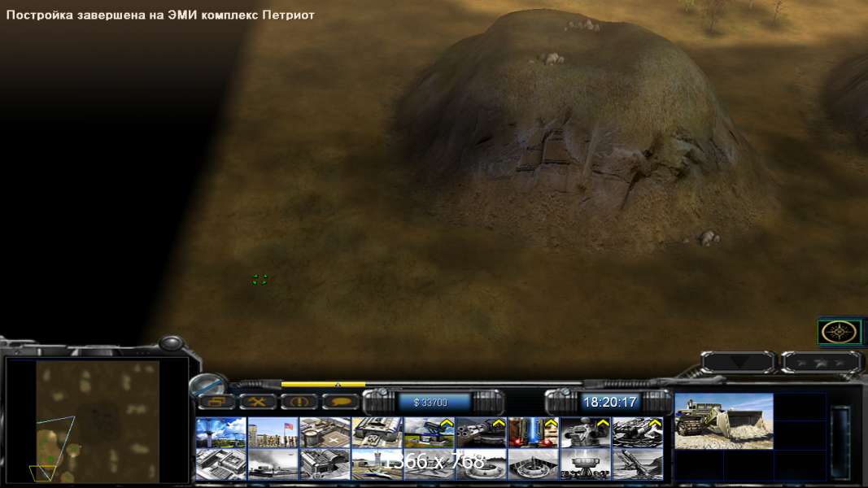868x488 pixels.
Task: Select the control tower building icon
Action: [221, 433]
